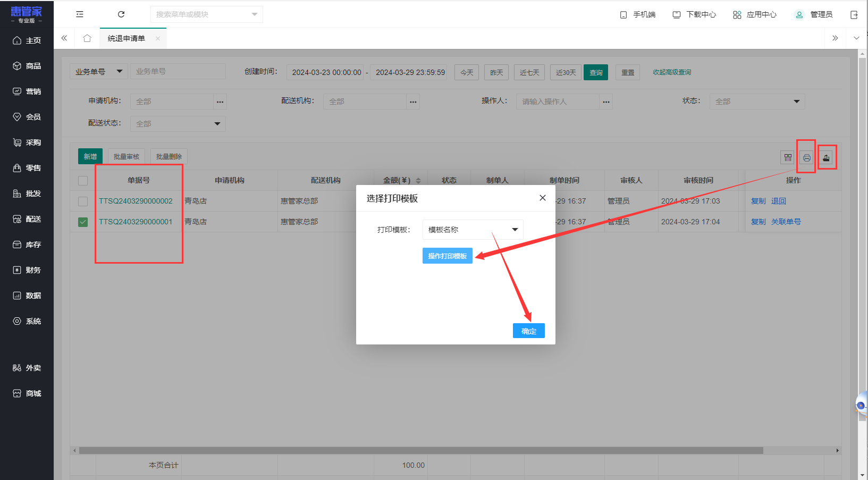Click the 批量删除 button
This screenshot has height=480, width=868.
click(169, 156)
